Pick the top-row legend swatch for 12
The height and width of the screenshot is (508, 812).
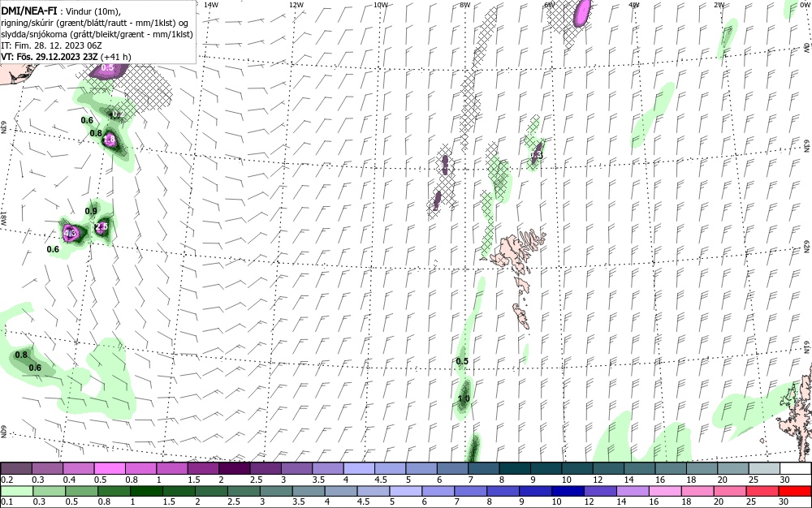[609, 469]
